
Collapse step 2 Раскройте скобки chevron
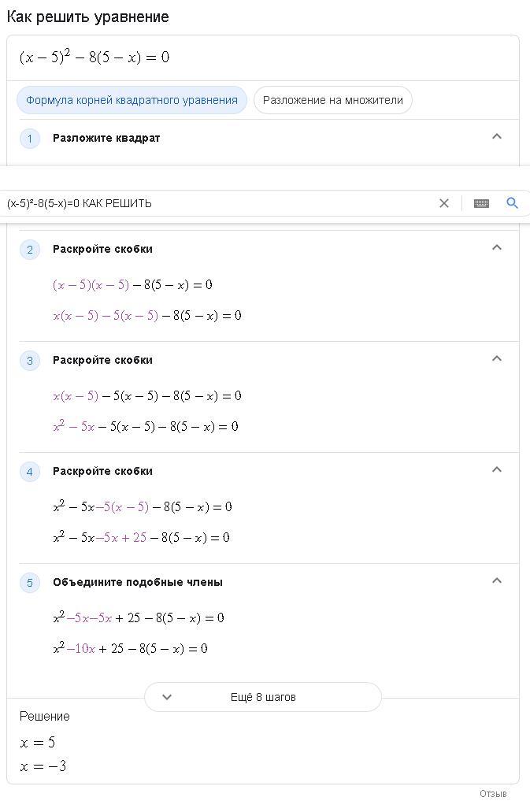[x=497, y=247]
